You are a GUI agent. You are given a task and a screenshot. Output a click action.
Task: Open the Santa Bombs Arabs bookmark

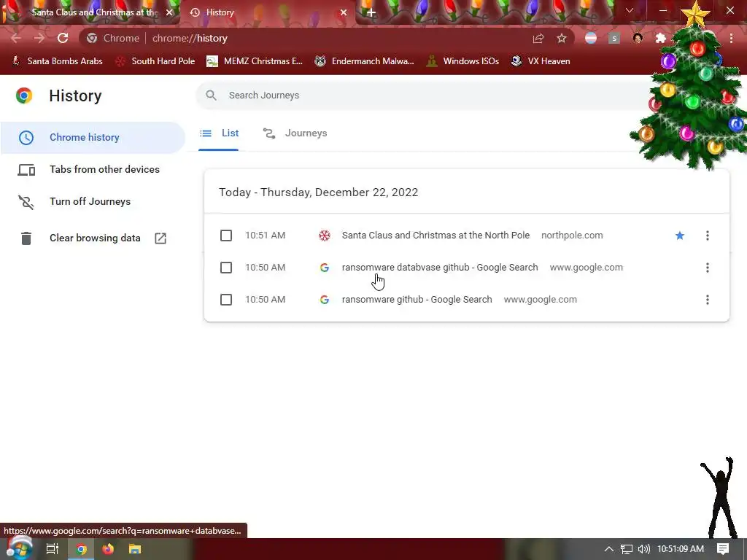[57, 61]
